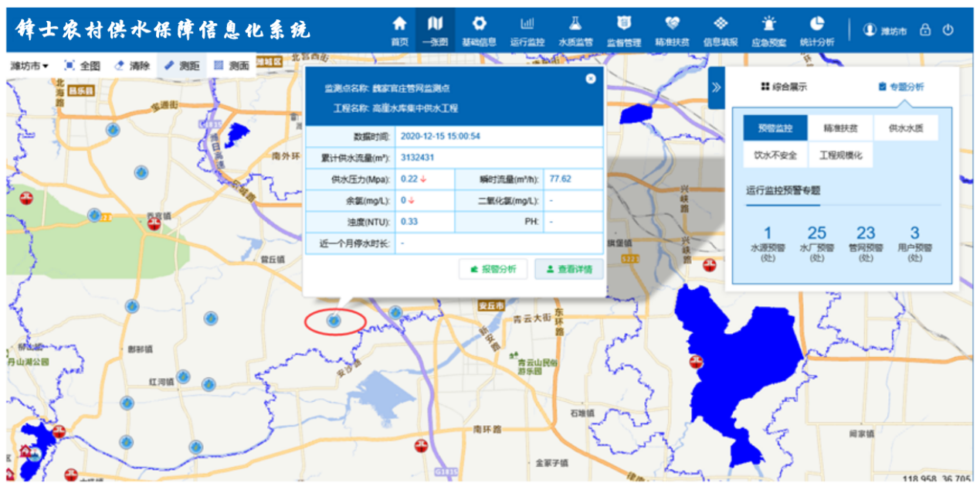Toggle the 测面 area measurement mode

pos(234,65)
